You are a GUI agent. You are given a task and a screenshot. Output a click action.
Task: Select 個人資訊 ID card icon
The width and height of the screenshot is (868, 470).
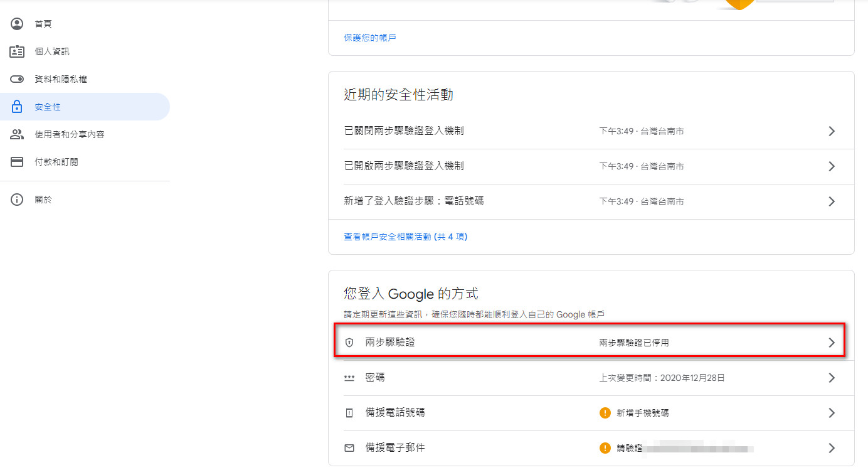(x=17, y=51)
